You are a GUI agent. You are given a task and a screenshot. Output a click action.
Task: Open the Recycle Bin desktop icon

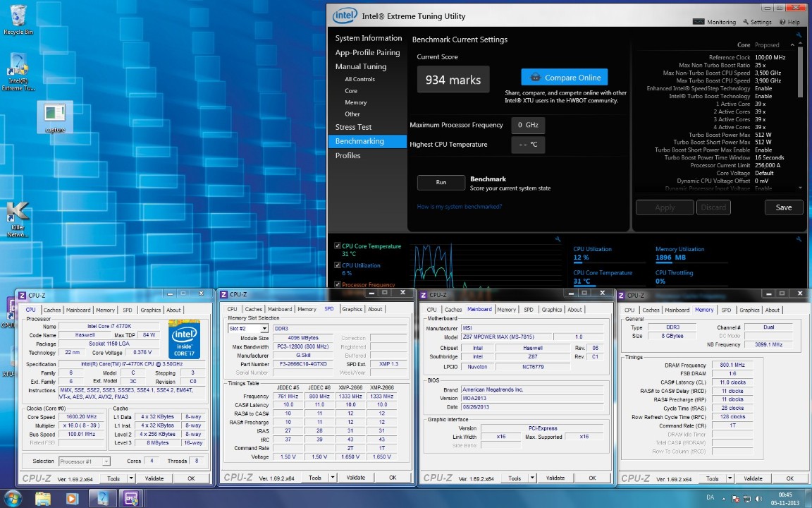click(18, 20)
